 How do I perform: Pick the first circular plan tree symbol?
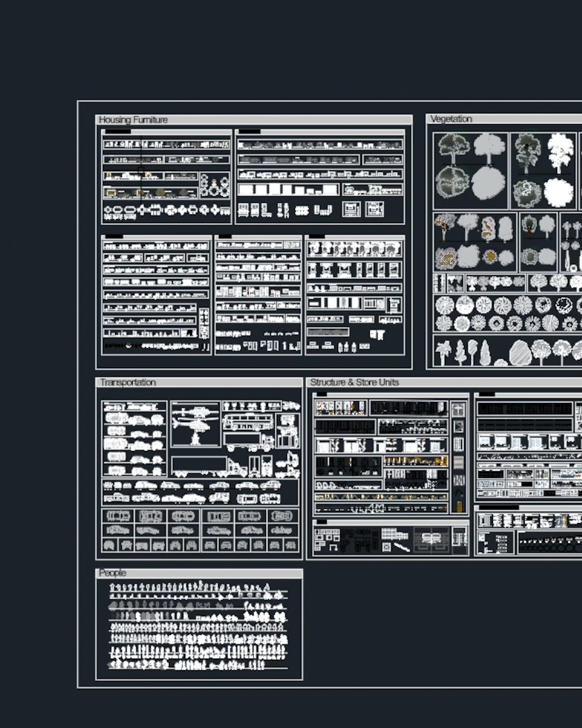pyautogui.click(x=444, y=305)
